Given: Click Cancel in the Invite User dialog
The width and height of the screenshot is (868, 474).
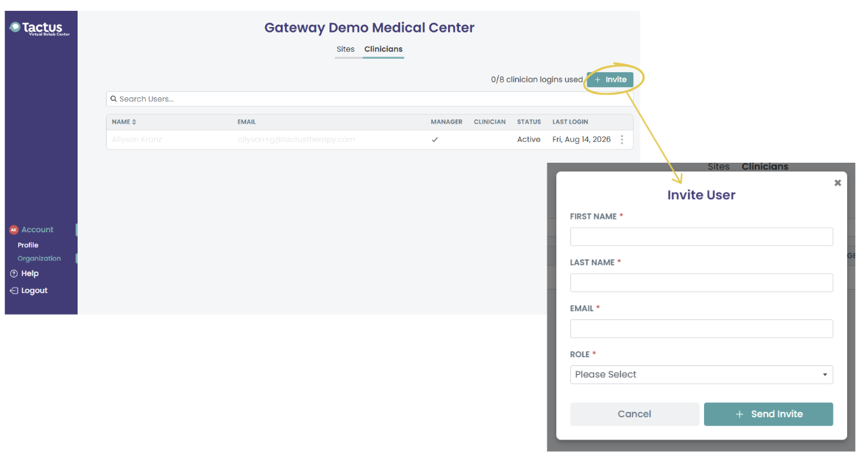Looking at the screenshot, I should pyautogui.click(x=634, y=414).
